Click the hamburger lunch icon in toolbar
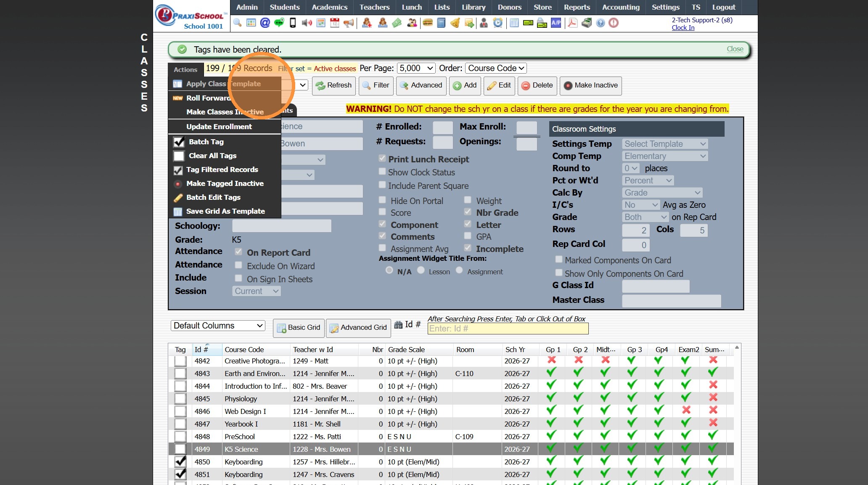This screenshot has height=485, width=868. (428, 23)
